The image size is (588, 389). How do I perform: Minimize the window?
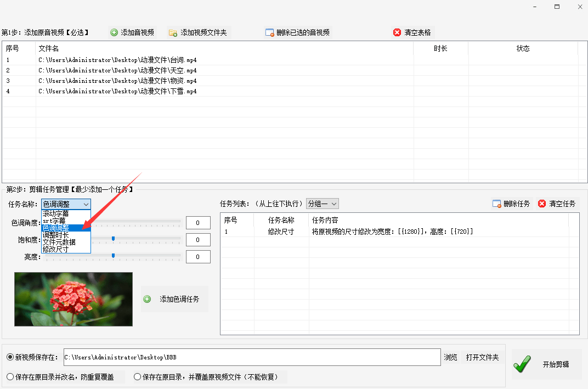pyautogui.click(x=534, y=7)
